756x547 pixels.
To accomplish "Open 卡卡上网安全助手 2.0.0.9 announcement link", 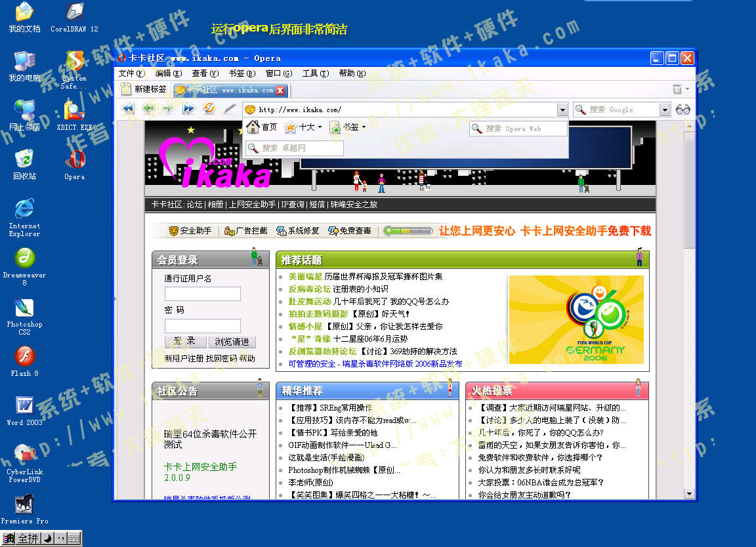I will point(201,472).
